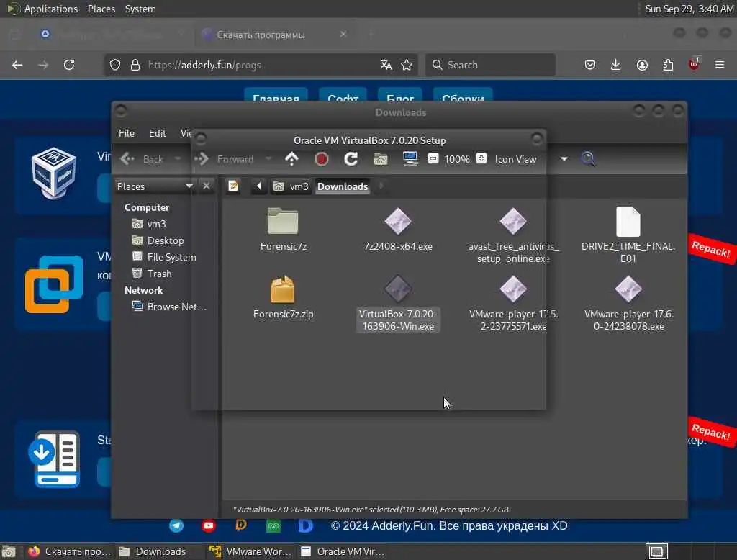Click the Telegram icon in page footer

176,525
